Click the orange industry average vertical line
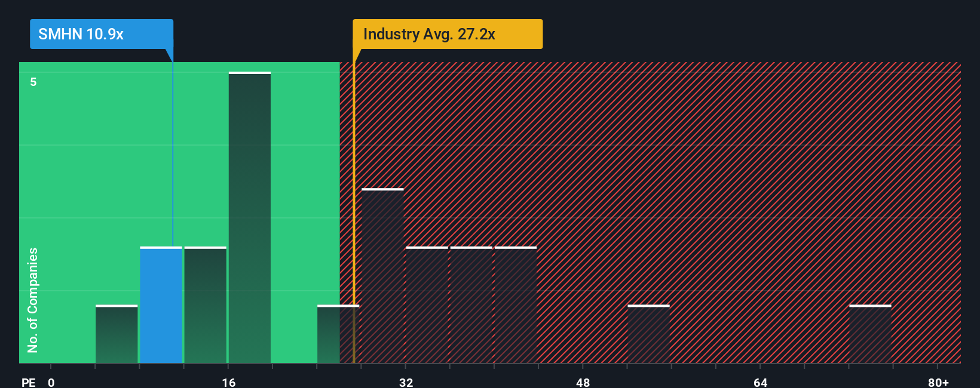980x388 pixels. pyautogui.click(x=353, y=213)
